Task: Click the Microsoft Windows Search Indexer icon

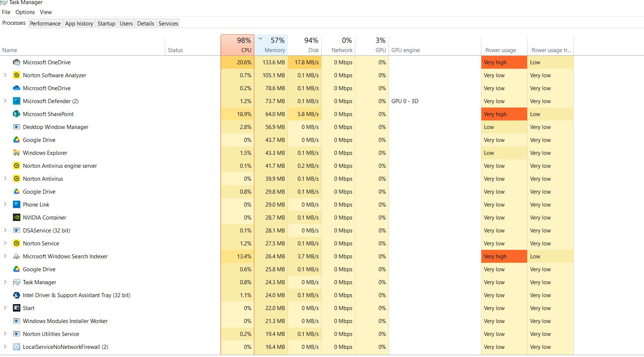Action: (x=17, y=256)
